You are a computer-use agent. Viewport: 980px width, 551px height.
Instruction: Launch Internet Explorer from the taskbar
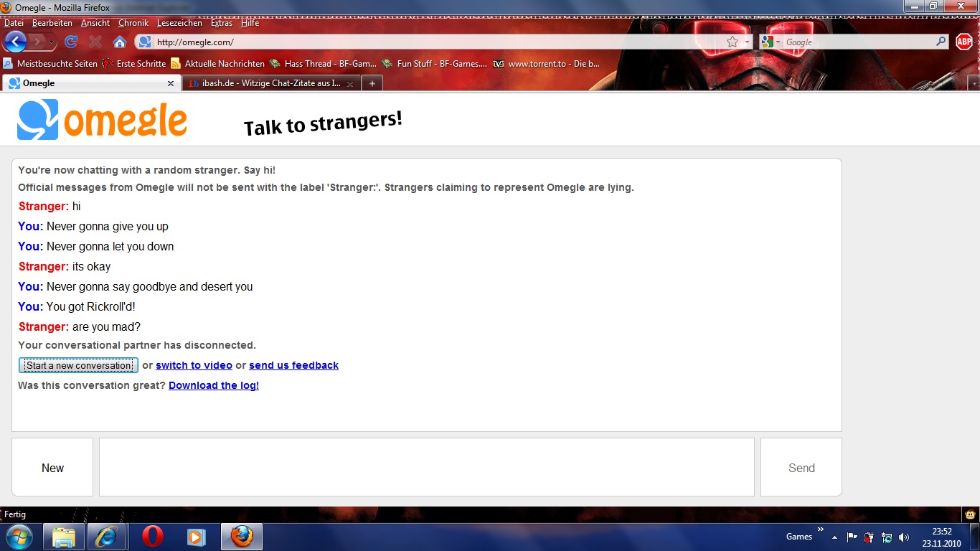click(x=107, y=537)
